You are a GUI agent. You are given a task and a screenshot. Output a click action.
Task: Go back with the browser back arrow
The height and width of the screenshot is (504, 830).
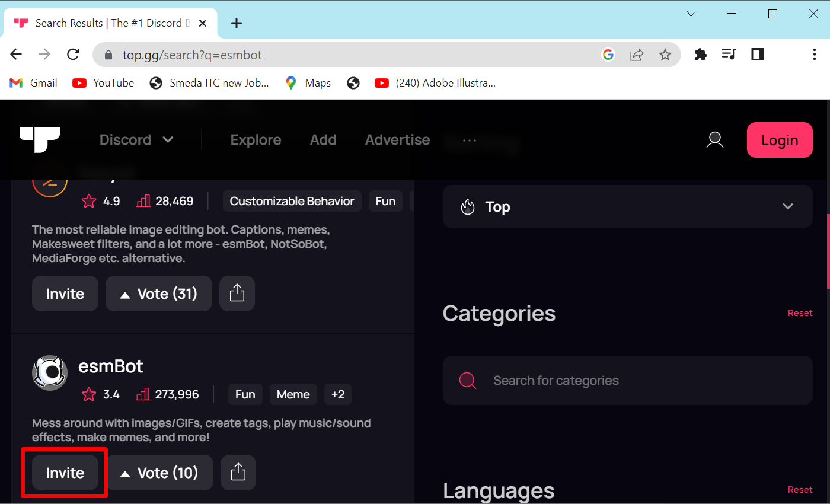(16, 55)
